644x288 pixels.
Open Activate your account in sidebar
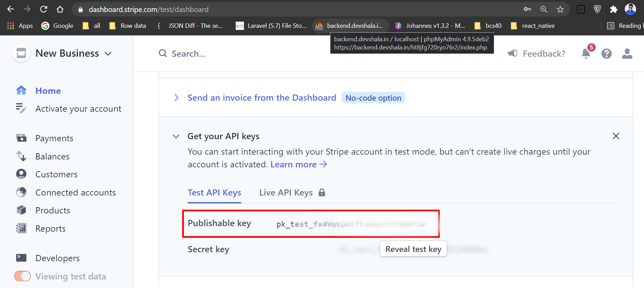pyautogui.click(x=78, y=109)
